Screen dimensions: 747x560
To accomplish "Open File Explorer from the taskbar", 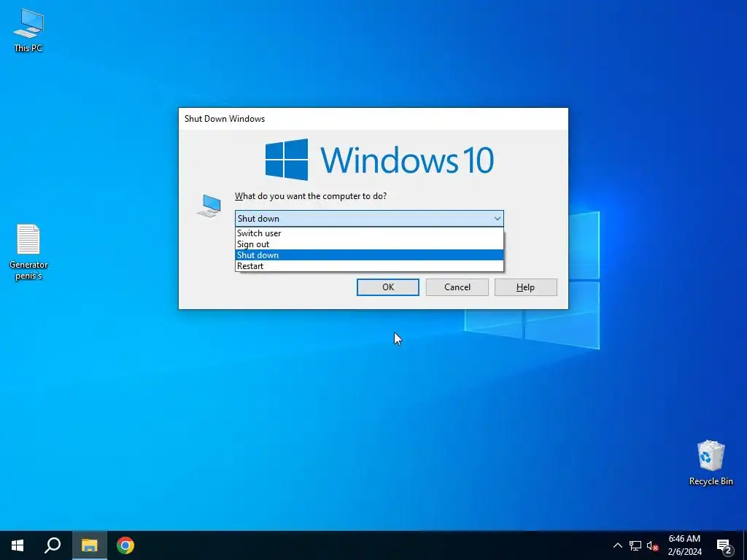I will 89,545.
